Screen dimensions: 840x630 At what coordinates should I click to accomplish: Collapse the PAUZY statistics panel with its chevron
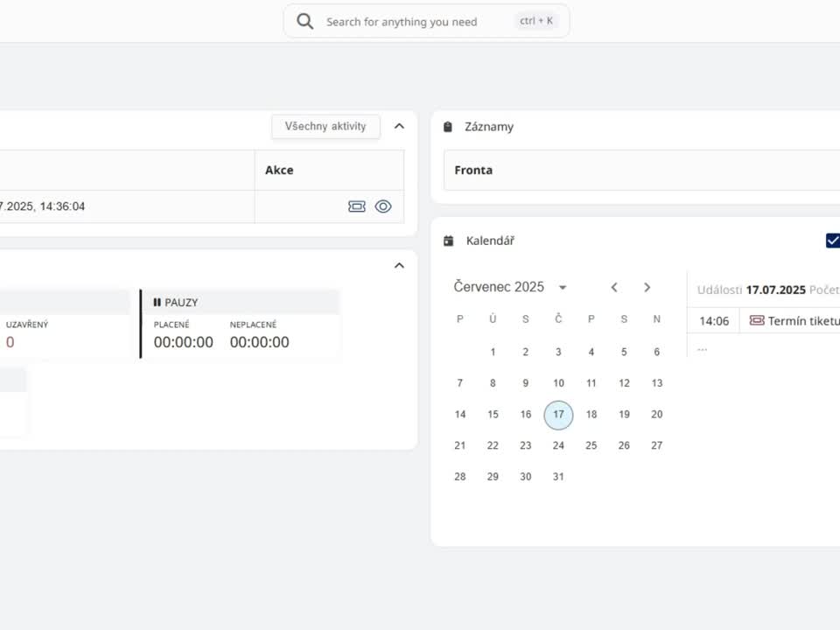coord(399,265)
